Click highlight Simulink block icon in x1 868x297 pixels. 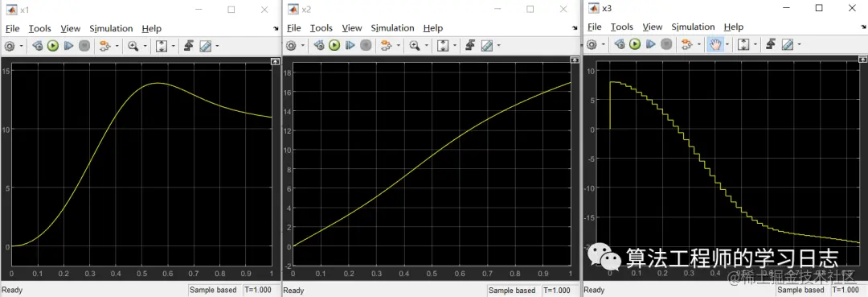pos(104,46)
